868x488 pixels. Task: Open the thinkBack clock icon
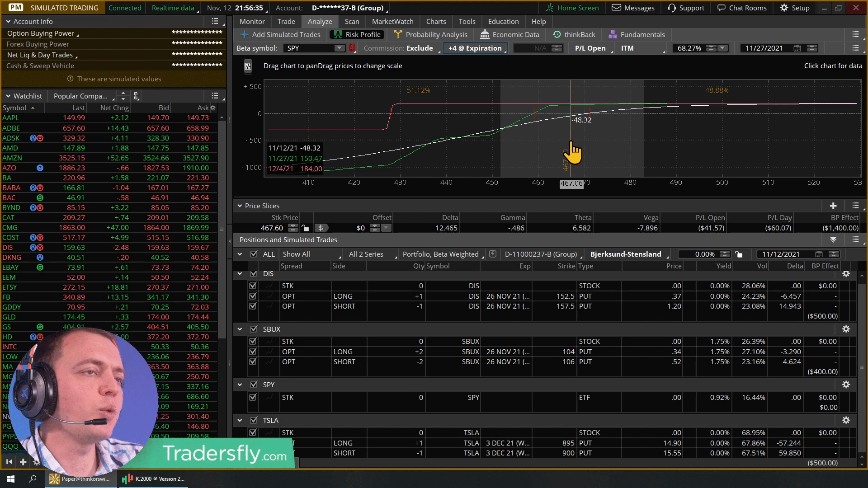(557, 34)
